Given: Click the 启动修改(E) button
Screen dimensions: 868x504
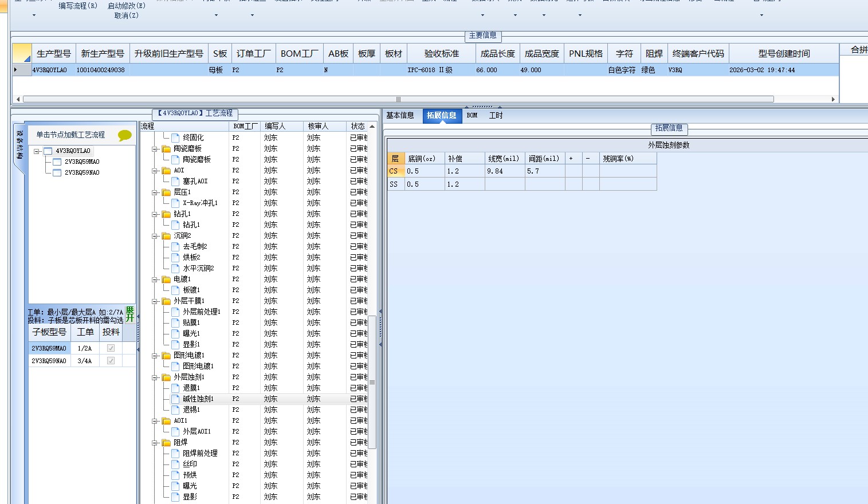Looking at the screenshot, I should (127, 6).
